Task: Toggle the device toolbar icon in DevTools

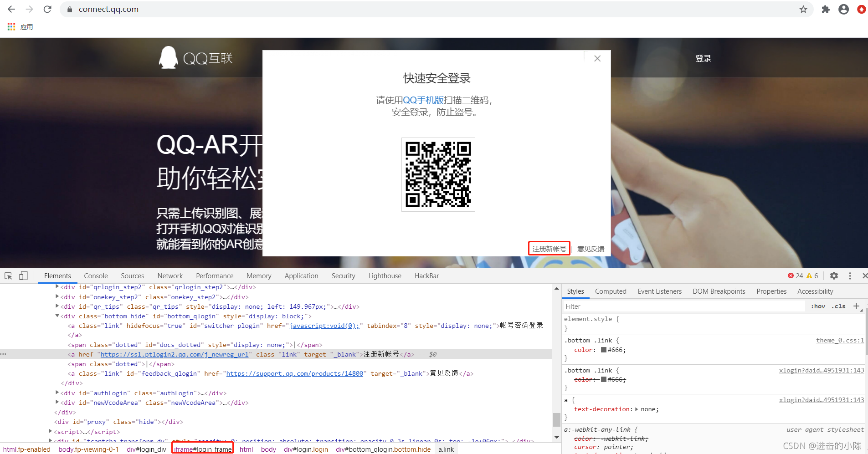Action: click(23, 276)
